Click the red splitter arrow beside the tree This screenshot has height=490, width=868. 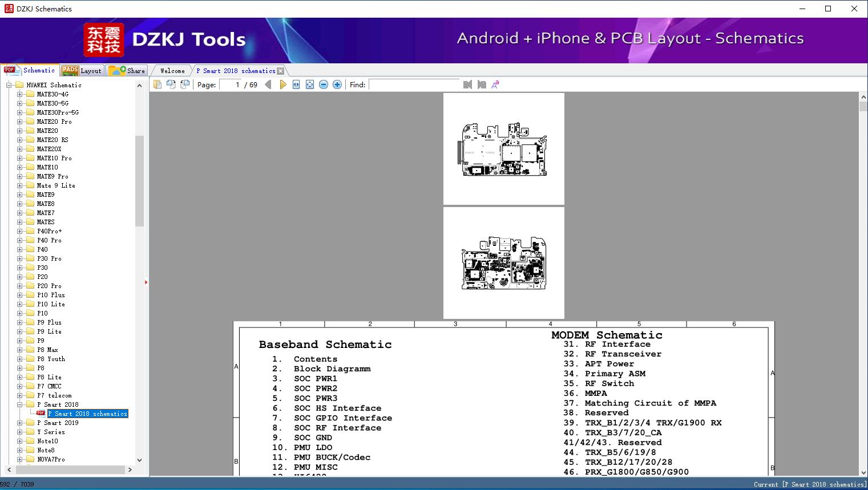(146, 282)
